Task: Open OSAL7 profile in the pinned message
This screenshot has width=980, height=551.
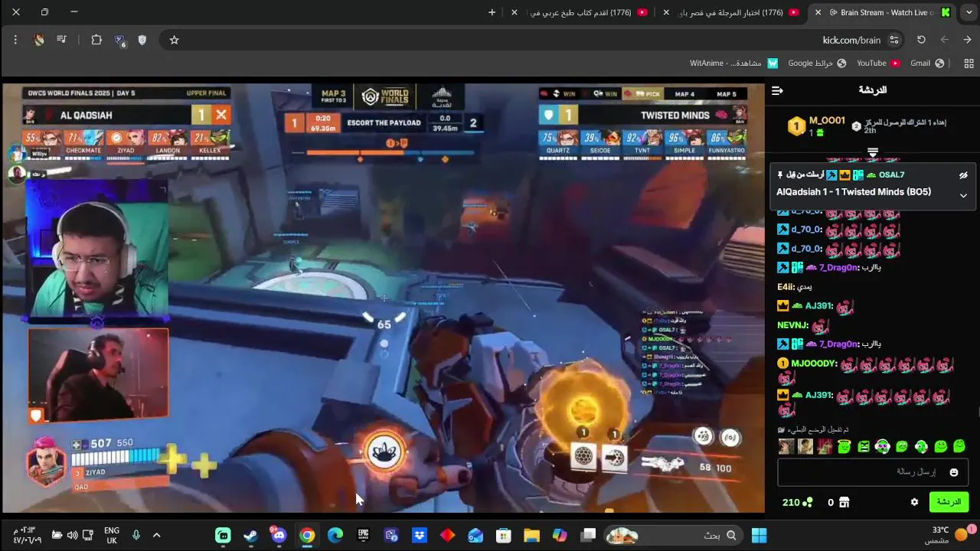Action: click(x=891, y=175)
